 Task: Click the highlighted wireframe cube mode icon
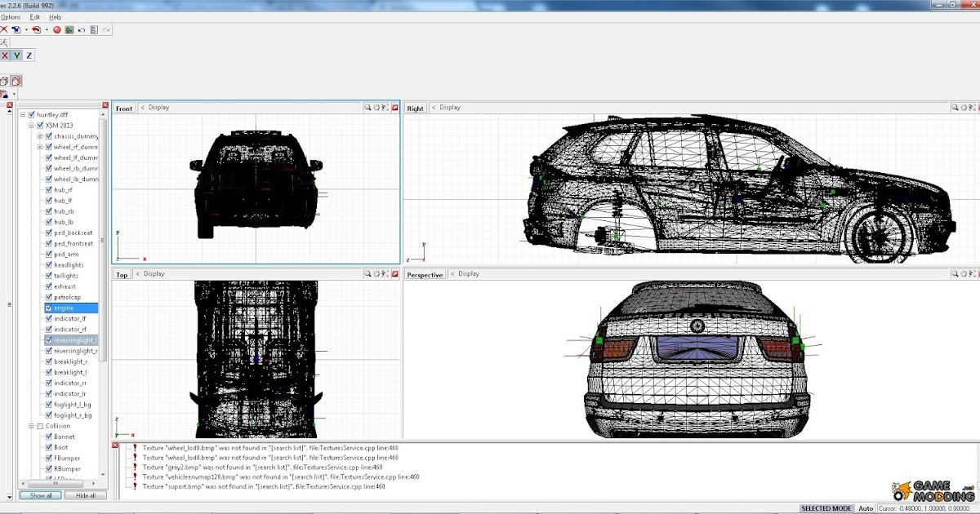click(x=16, y=81)
